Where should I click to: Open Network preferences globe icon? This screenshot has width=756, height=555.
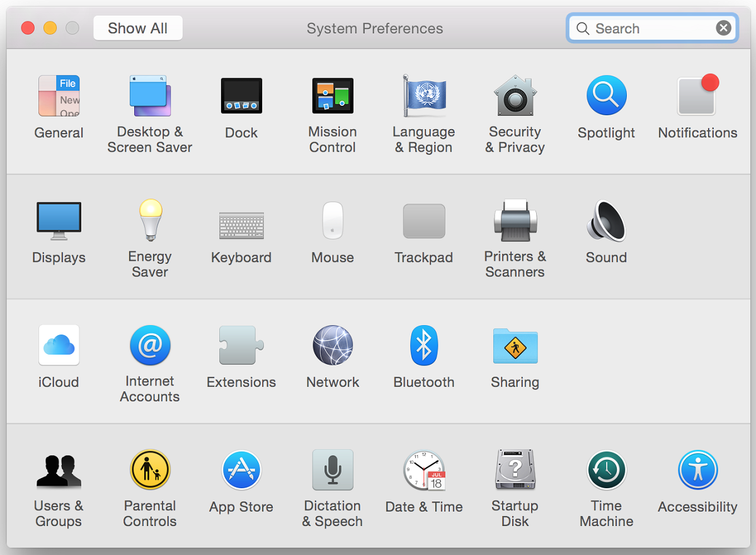click(333, 345)
